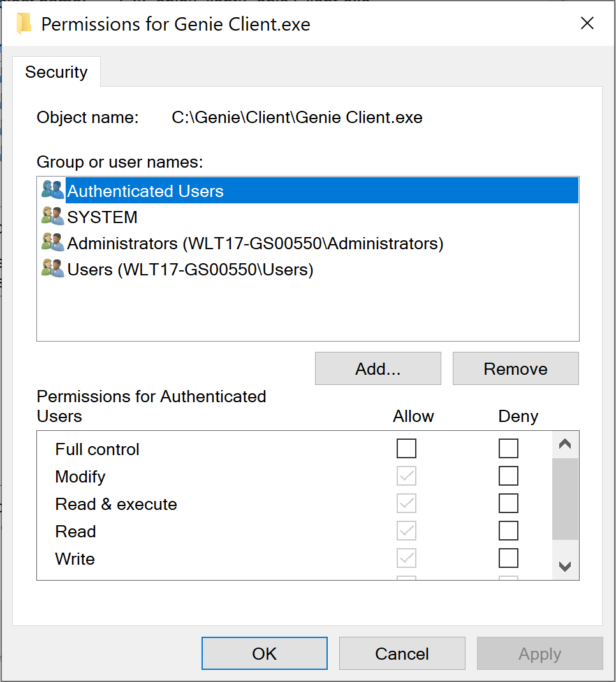Select the Administrators group entry

(191, 242)
